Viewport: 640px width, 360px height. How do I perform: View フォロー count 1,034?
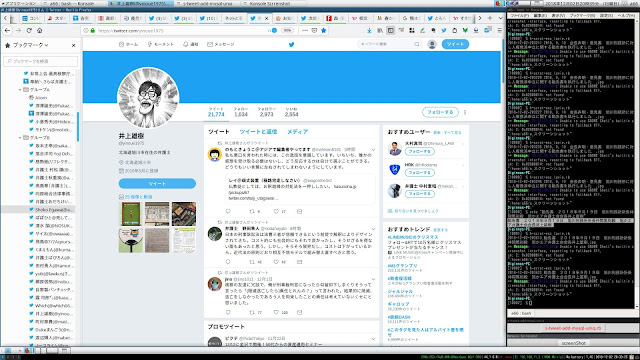(x=241, y=112)
